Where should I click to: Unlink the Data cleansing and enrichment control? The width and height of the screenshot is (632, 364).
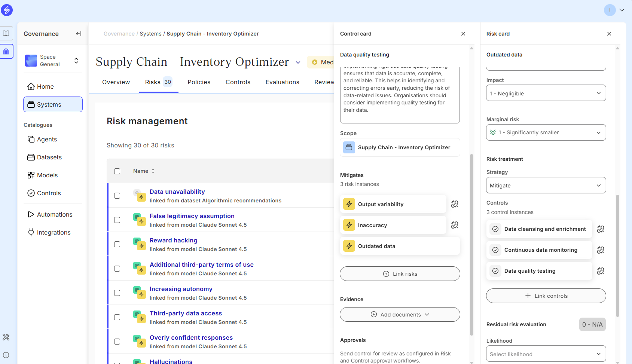click(601, 229)
